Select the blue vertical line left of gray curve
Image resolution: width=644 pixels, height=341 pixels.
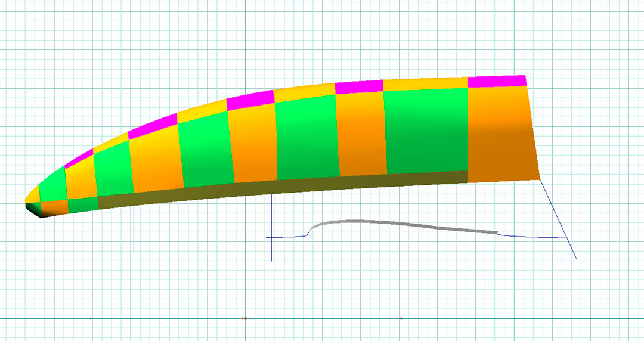(271, 228)
